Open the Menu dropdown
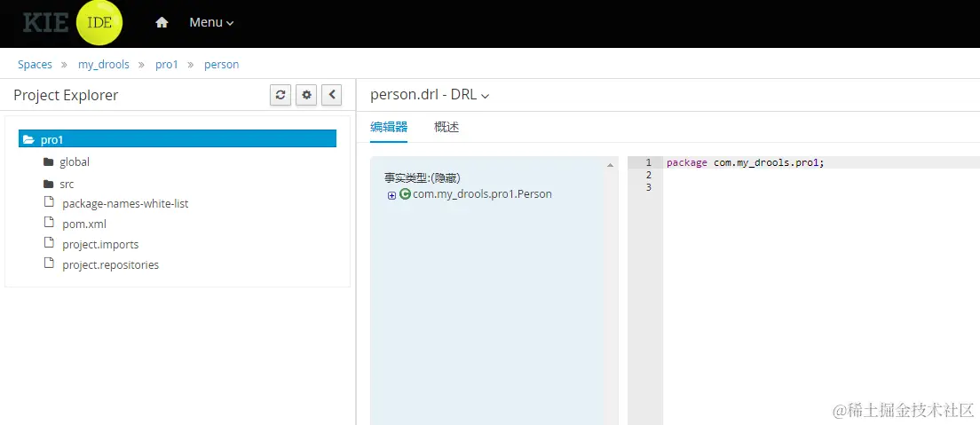This screenshot has width=980, height=425. (x=211, y=22)
